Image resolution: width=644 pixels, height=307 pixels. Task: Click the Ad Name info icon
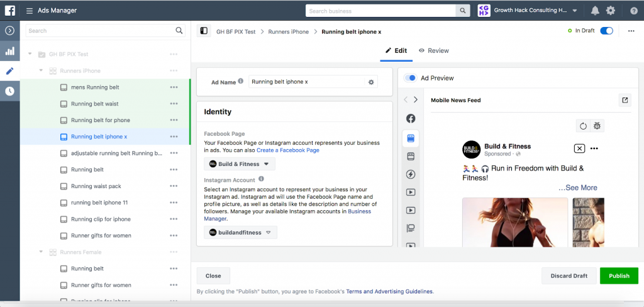point(241,81)
